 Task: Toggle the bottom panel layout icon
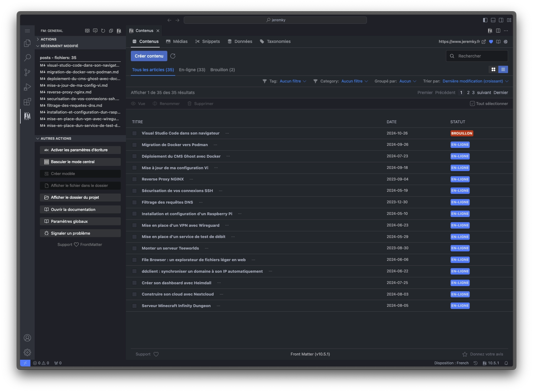click(x=493, y=20)
